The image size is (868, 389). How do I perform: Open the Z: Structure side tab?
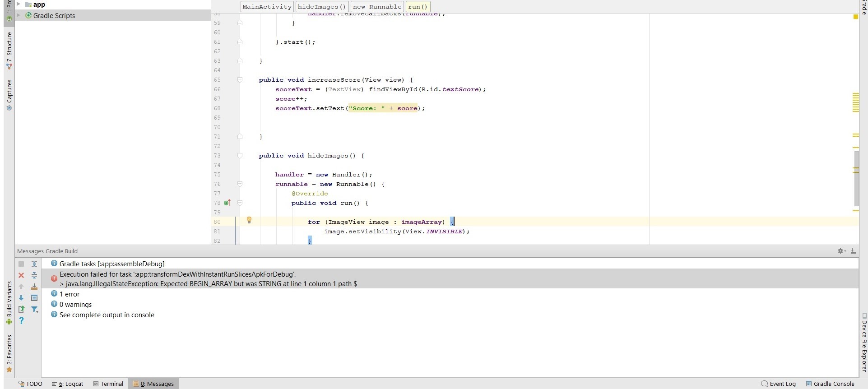pyautogui.click(x=9, y=51)
